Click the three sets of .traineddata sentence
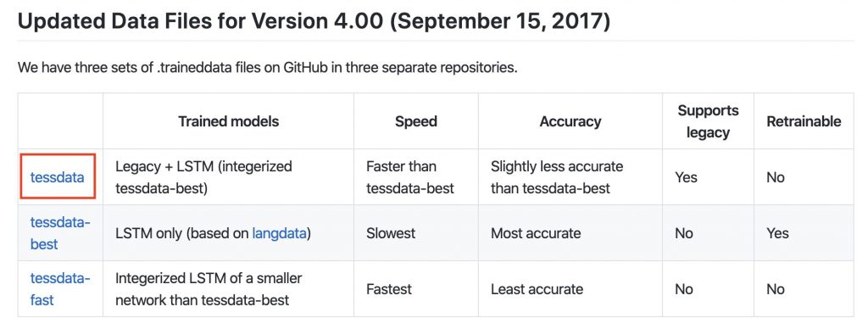Image resolution: width=868 pixels, height=329 pixels. coord(267,69)
